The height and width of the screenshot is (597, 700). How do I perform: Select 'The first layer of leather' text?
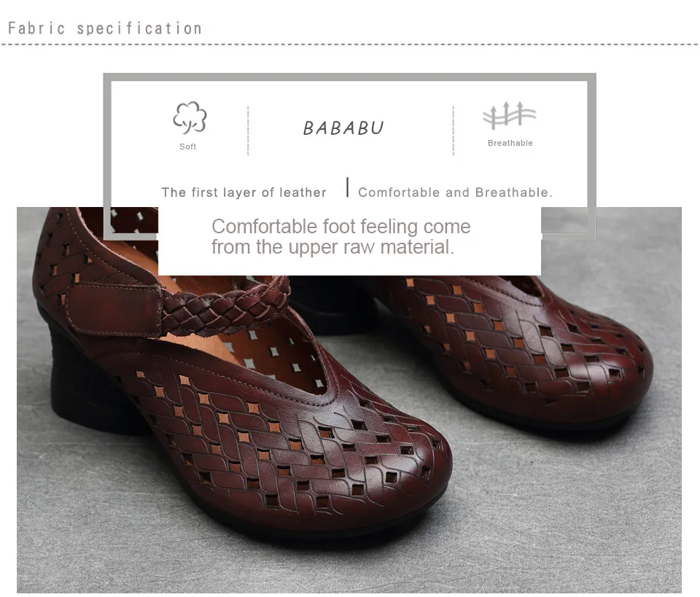pyautogui.click(x=244, y=192)
